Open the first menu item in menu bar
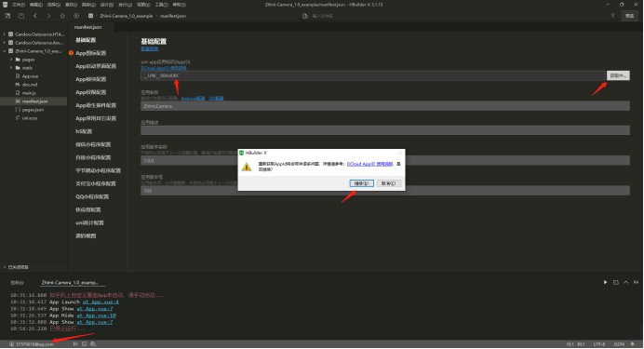 19,5
